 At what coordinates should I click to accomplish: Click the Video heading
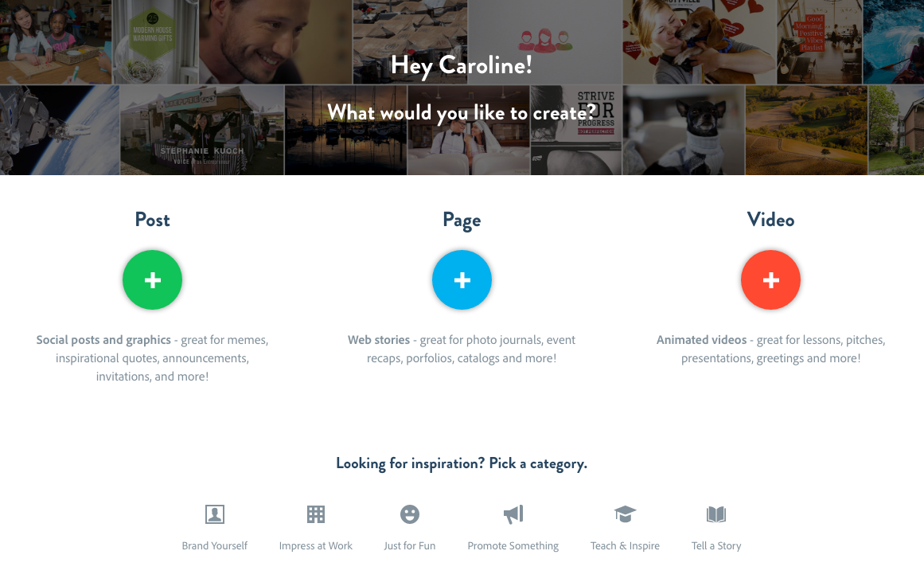770,220
